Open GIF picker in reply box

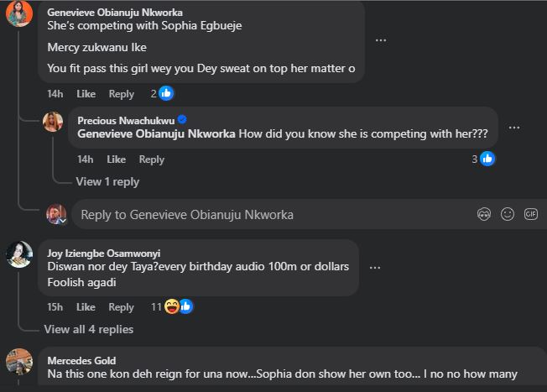(x=530, y=214)
